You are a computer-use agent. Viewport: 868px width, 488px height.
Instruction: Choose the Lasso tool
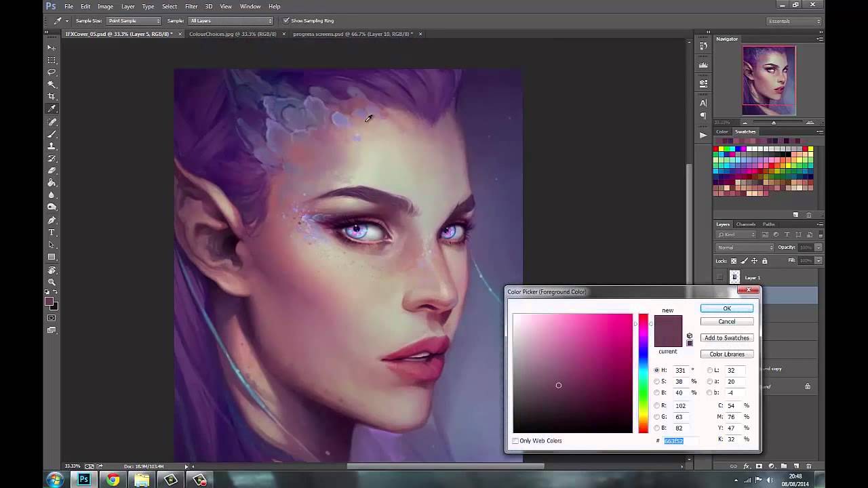point(52,72)
